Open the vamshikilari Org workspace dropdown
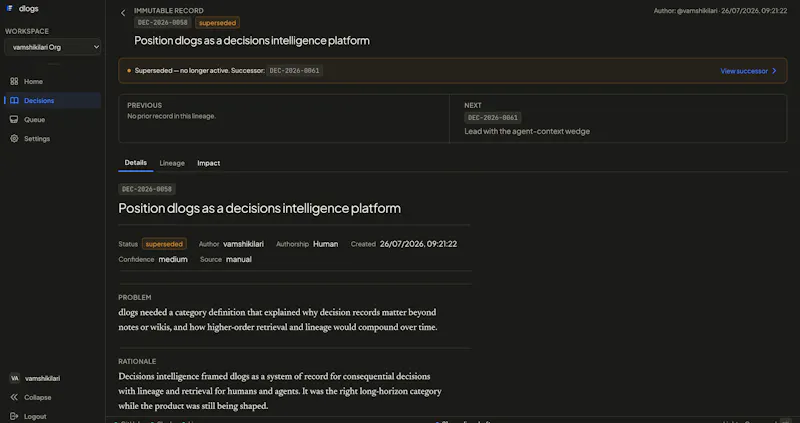Screen dimensions: 800x423 [53, 47]
